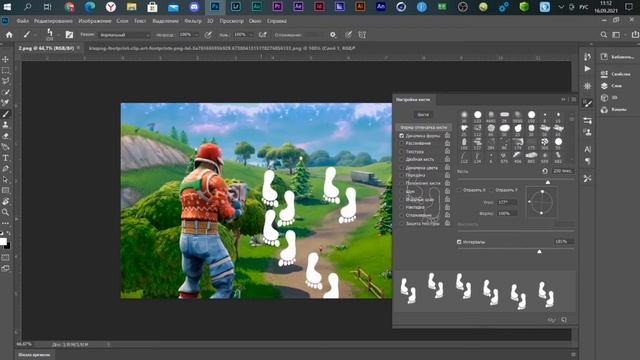Reset brush size with the restore icon
The height and width of the screenshot is (360, 640).
click(545, 171)
